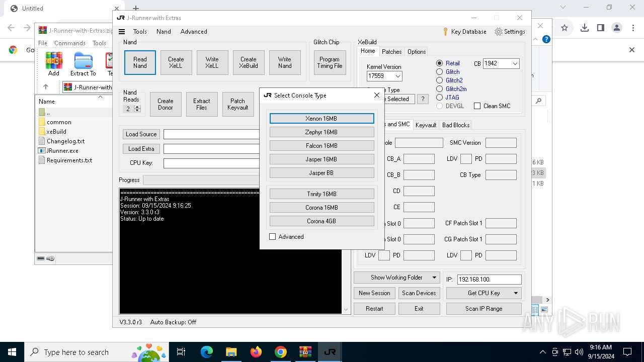The width and height of the screenshot is (644, 362).
Task: Click the Scan IP Range button
Action: point(484,309)
